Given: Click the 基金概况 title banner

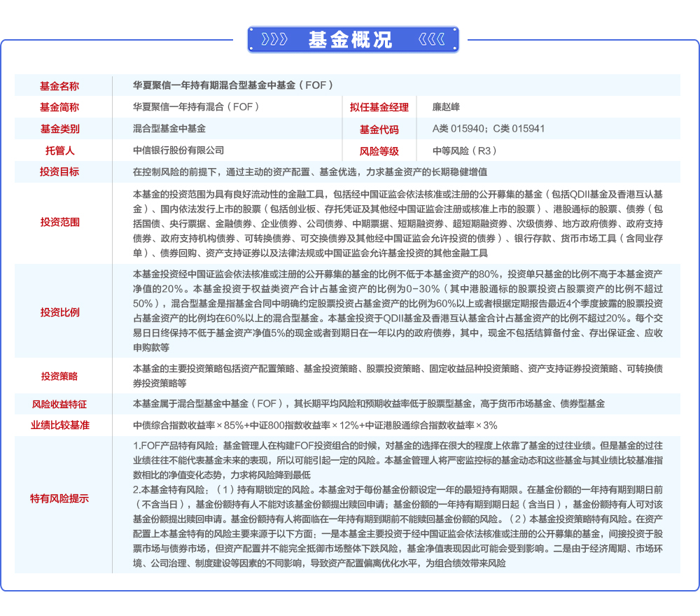Looking at the screenshot, I should tap(353, 39).
